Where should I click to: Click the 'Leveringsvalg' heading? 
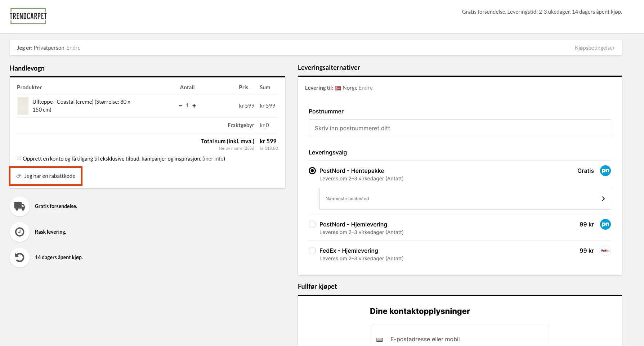[x=328, y=152]
